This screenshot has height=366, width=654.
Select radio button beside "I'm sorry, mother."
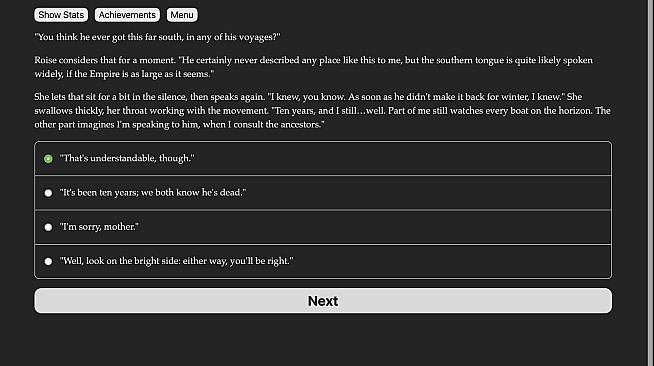click(48, 227)
